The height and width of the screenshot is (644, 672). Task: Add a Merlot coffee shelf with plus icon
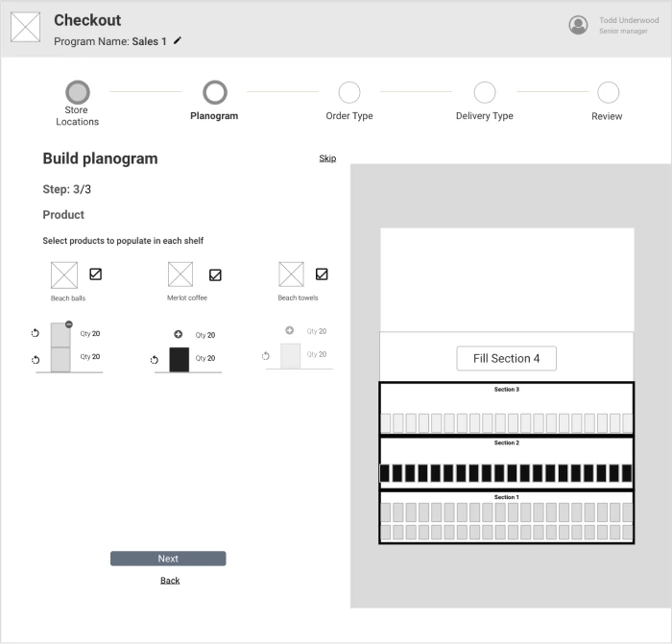[x=179, y=334]
